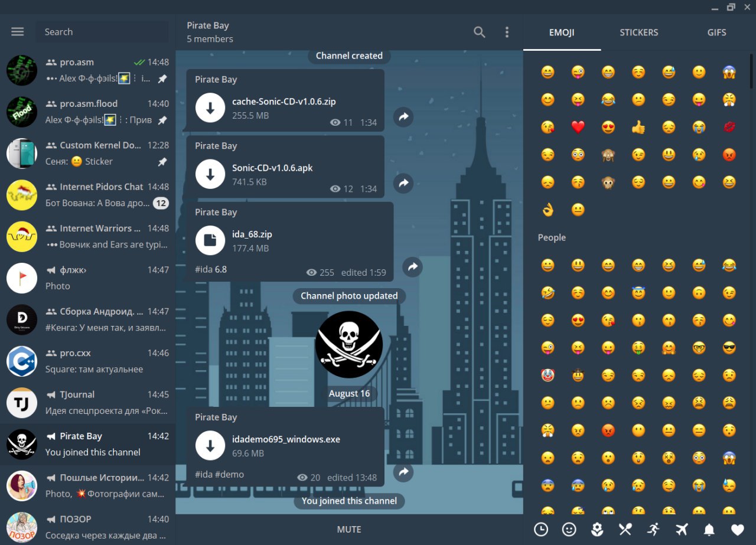756x545 pixels.
Task: Pick the see-no-evil monkey emoji
Action: coord(608,155)
